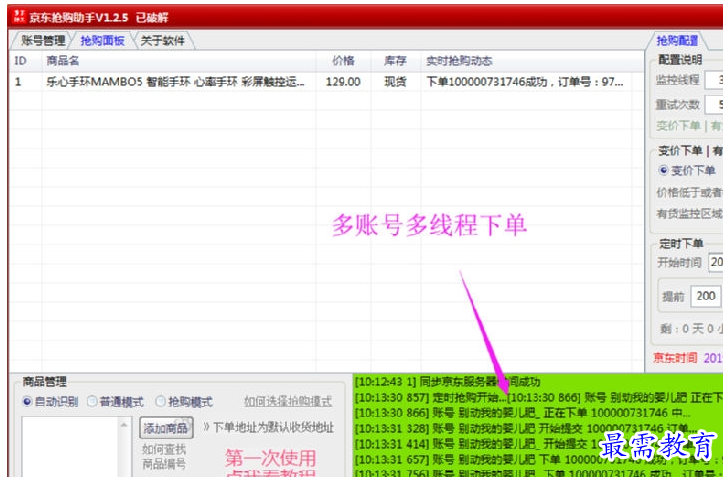This screenshot has height=477, width=723.
Task: Click the product number text area
Action: tap(70, 447)
